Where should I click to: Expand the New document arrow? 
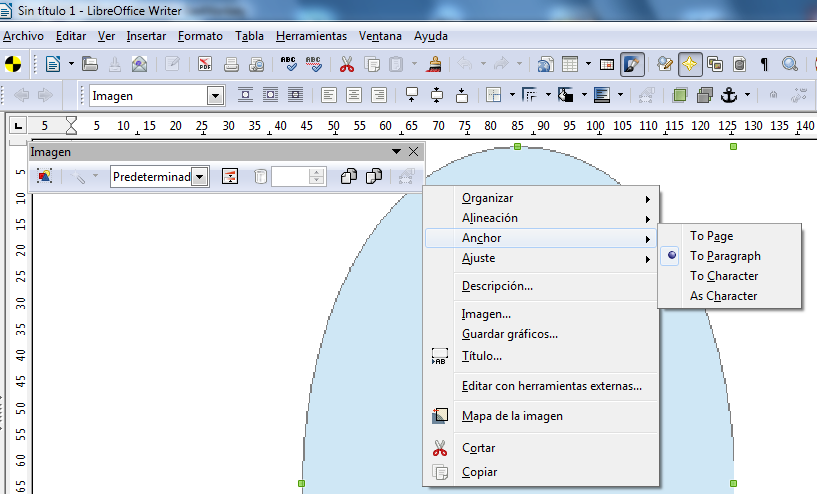pyautogui.click(x=71, y=65)
